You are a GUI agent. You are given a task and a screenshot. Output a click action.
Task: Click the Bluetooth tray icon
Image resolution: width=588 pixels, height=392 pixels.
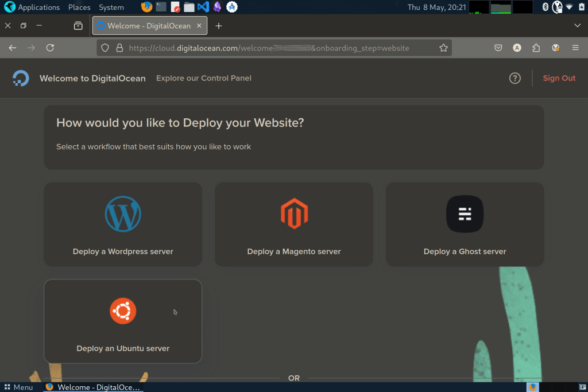(546, 7)
